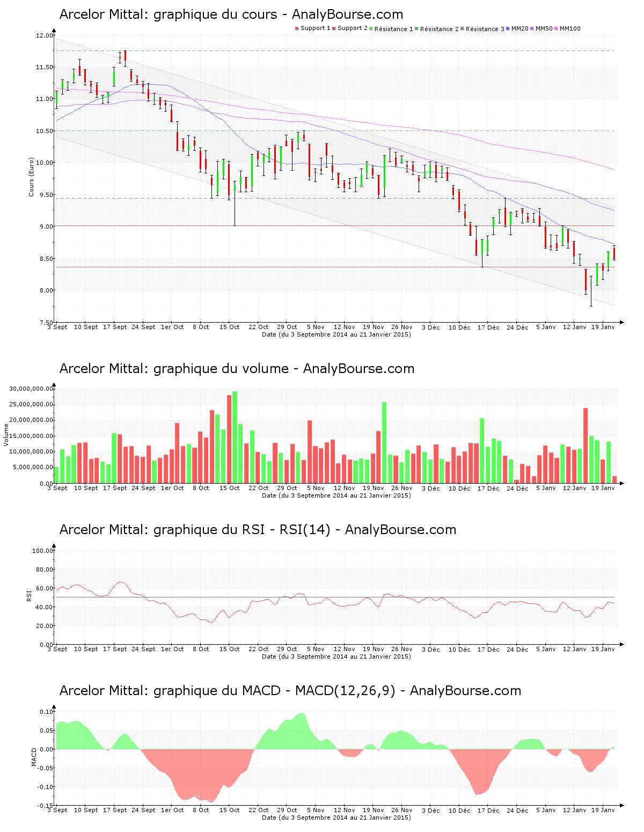Viewport: 644px width, 832px height.
Task: Select the 'Support 1' legend label
Action: click(x=316, y=28)
